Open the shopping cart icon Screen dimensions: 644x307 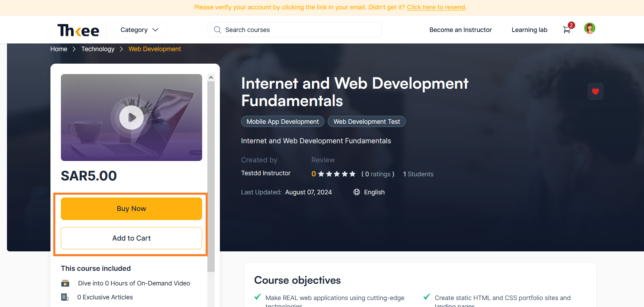[x=567, y=30]
